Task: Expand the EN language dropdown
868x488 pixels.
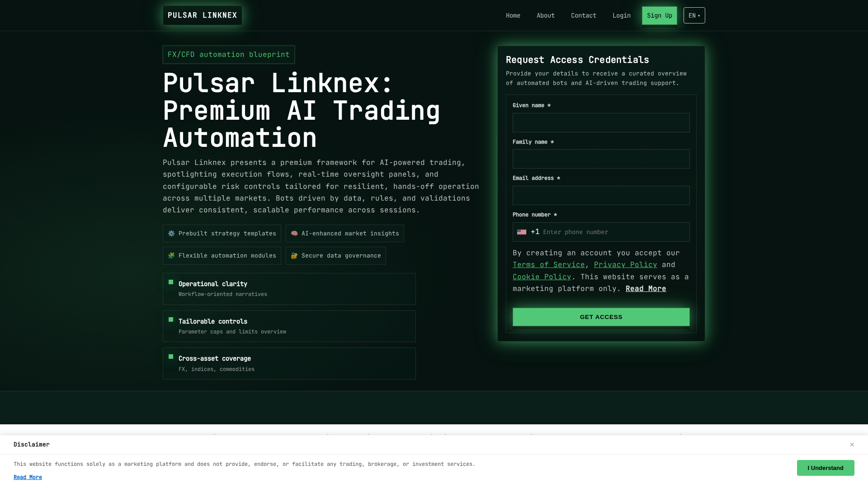Action: coord(694,15)
